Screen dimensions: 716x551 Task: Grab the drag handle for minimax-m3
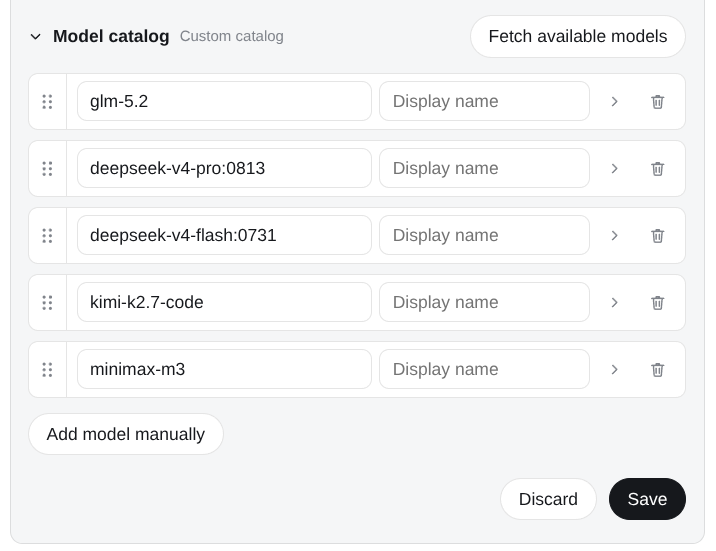point(47,369)
